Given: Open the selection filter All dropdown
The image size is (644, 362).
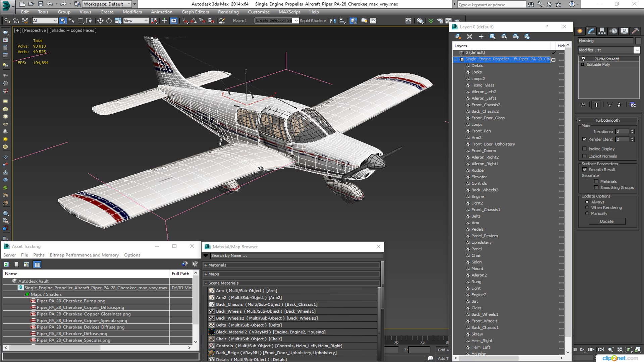Looking at the screenshot, I should click(45, 21).
